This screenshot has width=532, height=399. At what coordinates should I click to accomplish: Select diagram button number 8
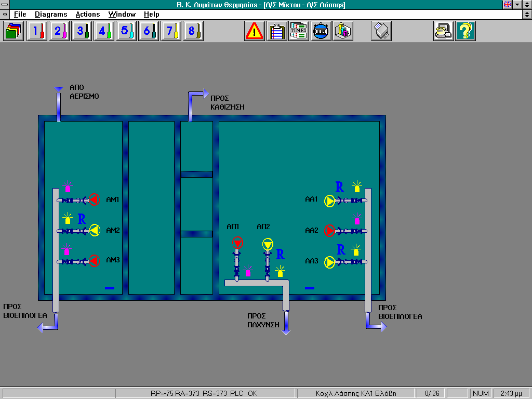click(192, 31)
